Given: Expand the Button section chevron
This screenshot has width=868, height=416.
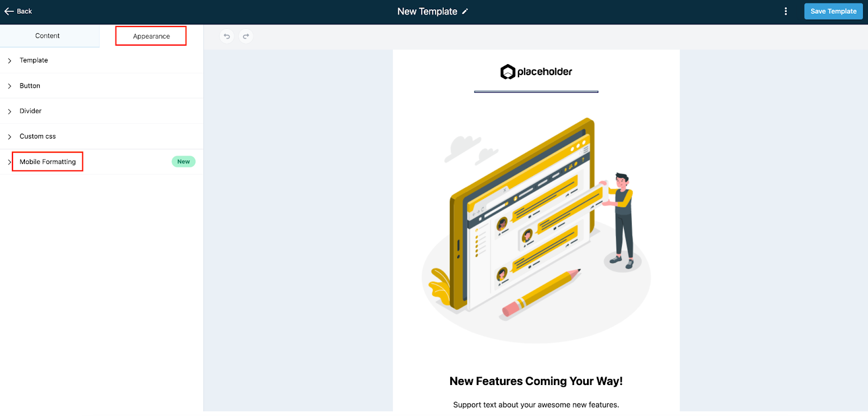Looking at the screenshot, I should [x=9, y=86].
